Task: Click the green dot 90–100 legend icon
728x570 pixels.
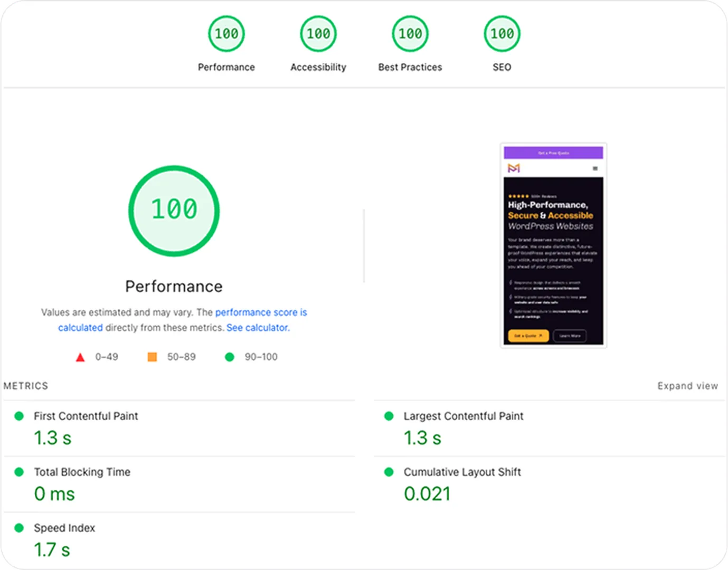Action: coord(229,357)
